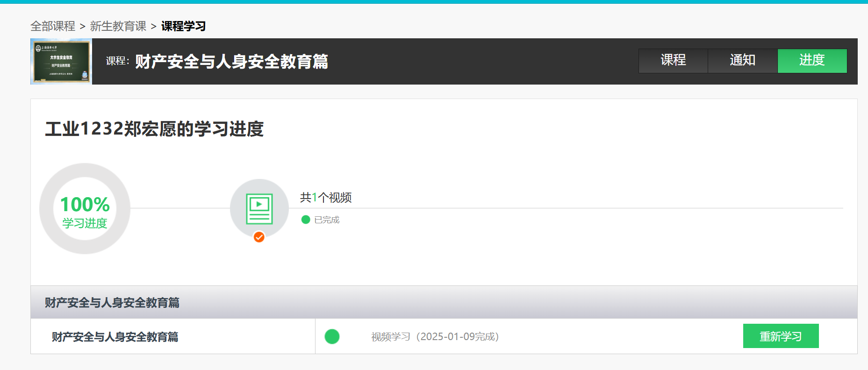Click the green dot beside 已完成
Image resolution: width=868 pixels, height=370 pixels.
click(x=306, y=220)
